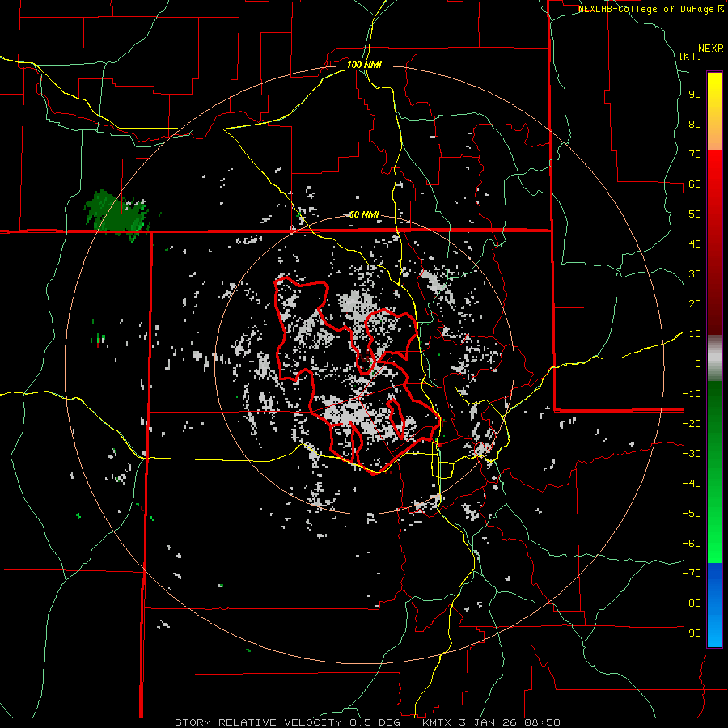Select the large green velocity echo cluster
Image resolution: width=728 pixels, height=728 pixels.
117,213
